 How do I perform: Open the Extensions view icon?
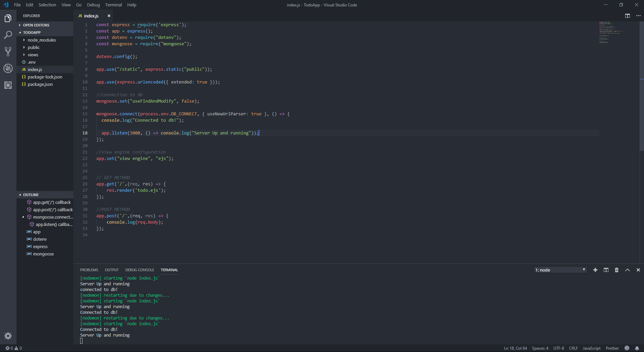[8, 85]
